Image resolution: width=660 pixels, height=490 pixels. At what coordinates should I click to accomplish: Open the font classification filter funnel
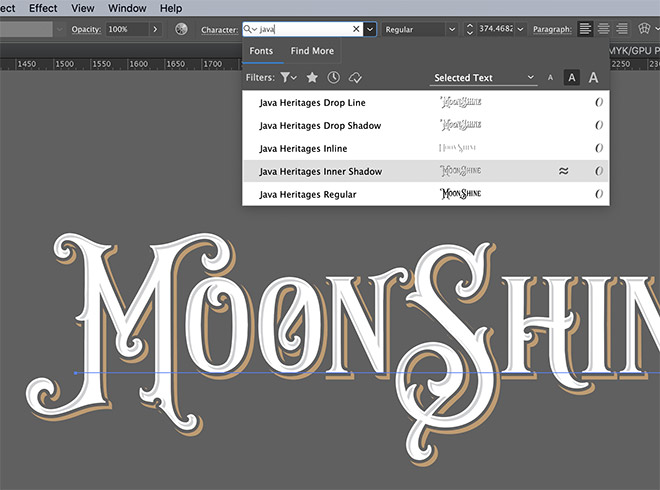coord(288,77)
